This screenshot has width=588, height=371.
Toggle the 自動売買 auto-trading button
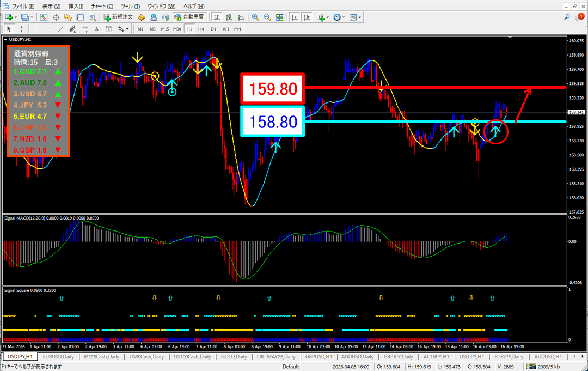click(x=189, y=17)
